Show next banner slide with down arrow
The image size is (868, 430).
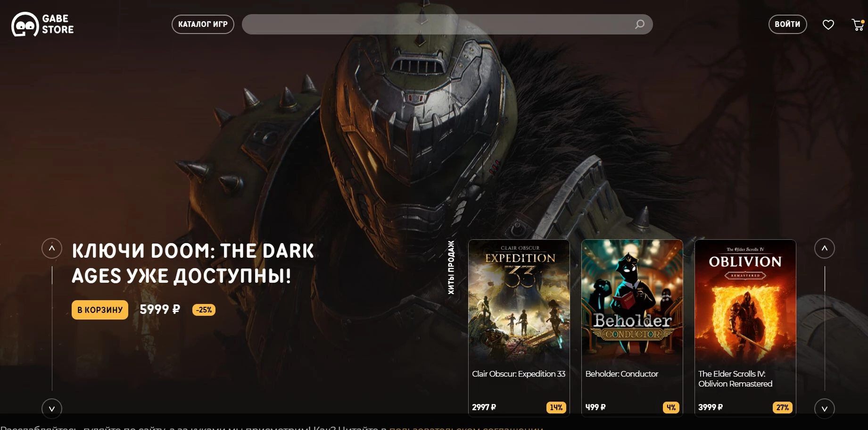[52, 409]
